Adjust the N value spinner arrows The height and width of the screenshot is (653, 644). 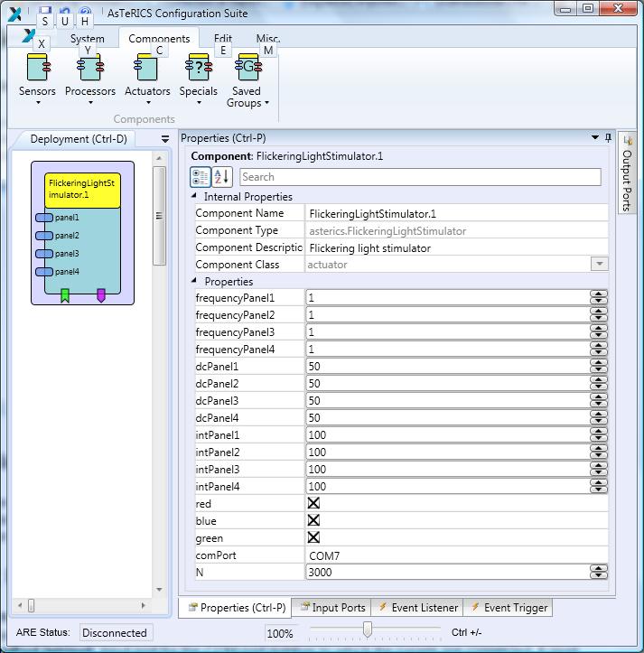[x=599, y=572]
